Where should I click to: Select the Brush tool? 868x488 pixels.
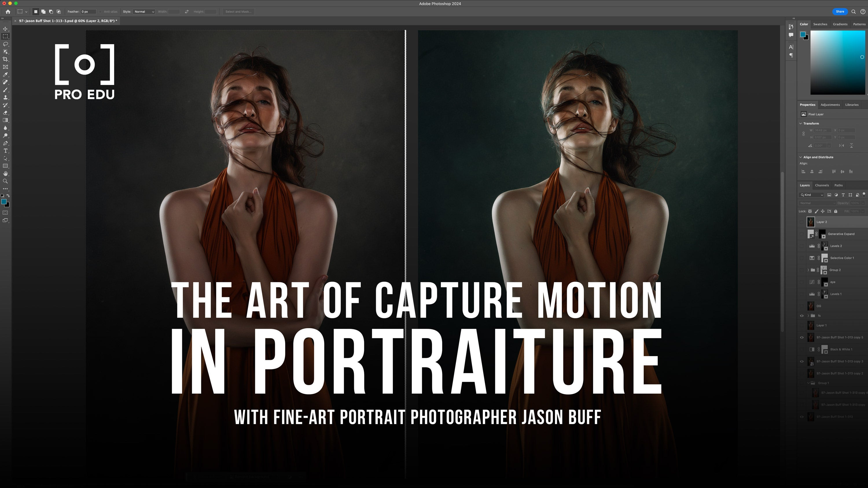pyautogui.click(x=5, y=90)
